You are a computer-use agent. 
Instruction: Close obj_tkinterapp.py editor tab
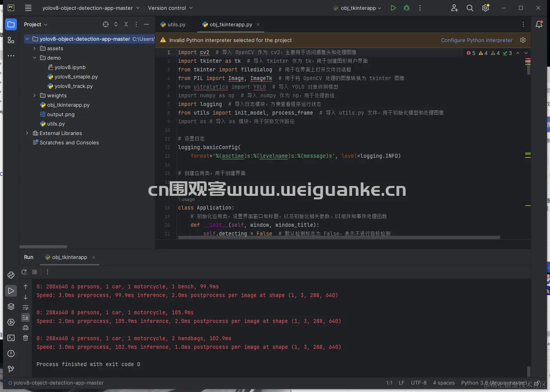(258, 24)
